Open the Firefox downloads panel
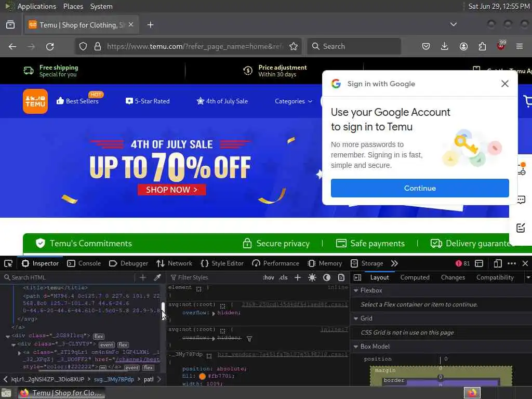Screen dimensions: 532x399 coord(445,46)
